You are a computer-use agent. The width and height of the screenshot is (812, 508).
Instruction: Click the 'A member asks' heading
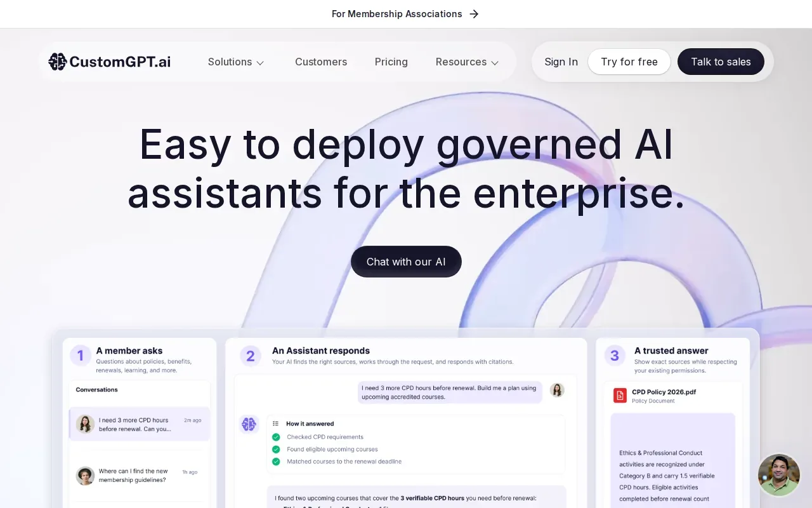[129, 351]
